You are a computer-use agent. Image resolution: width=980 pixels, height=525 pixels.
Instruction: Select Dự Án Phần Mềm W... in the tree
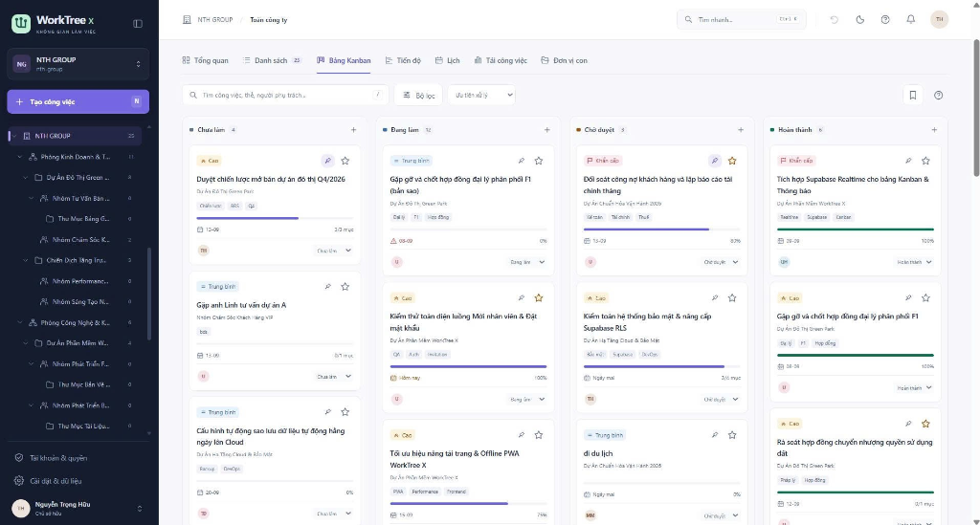(77, 342)
